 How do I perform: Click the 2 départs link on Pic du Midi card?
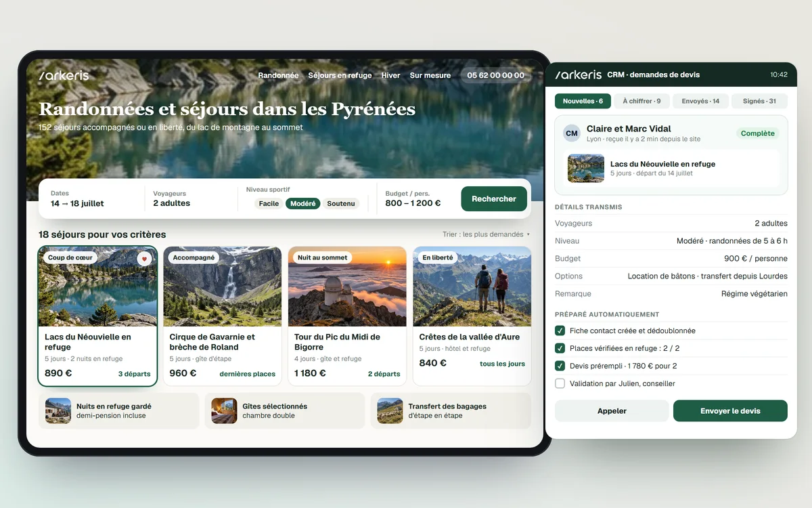click(x=384, y=374)
